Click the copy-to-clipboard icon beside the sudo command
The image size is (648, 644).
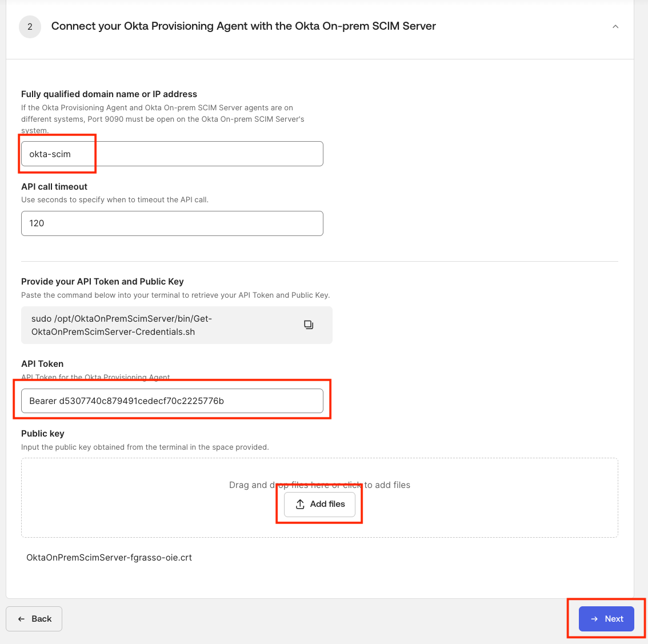tap(309, 325)
